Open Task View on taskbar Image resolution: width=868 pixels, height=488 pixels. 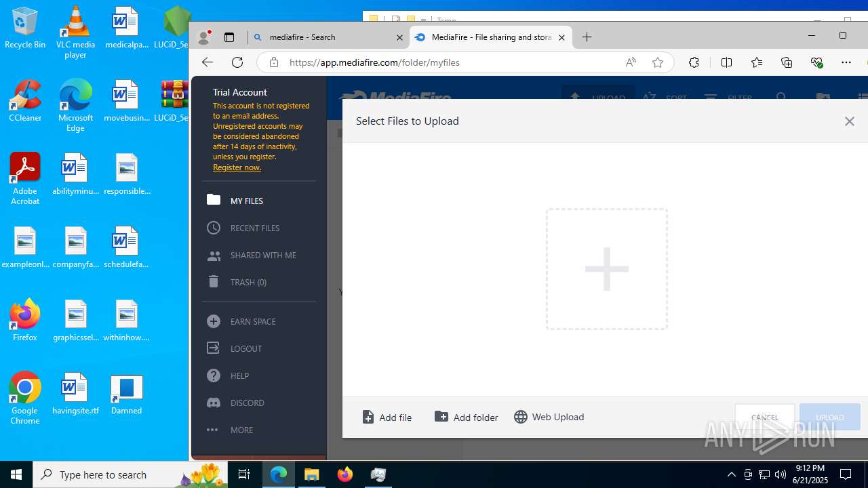coord(244,474)
